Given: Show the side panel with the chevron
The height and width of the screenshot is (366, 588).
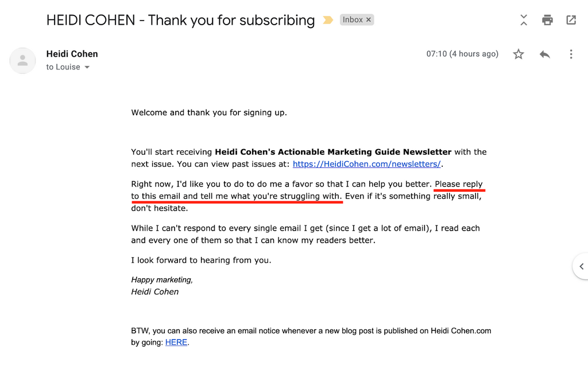Looking at the screenshot, I should click(x=581, y=266).
